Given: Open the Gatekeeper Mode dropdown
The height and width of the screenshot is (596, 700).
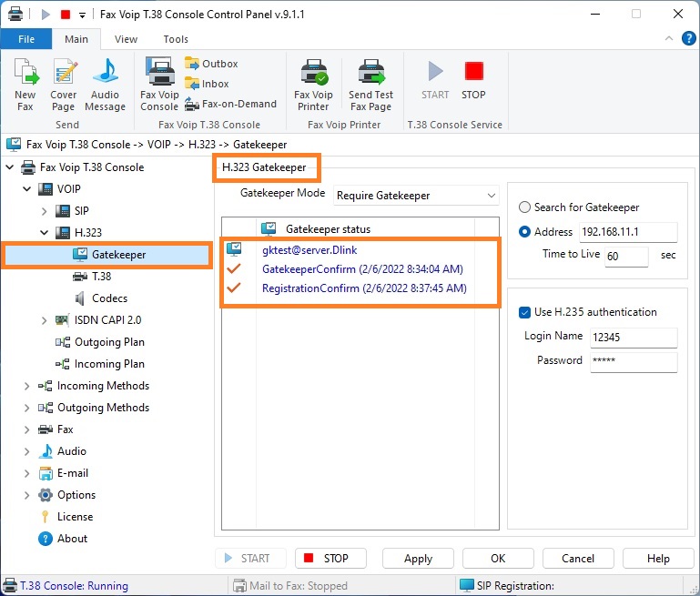Looking at the screenshot, I should point(416,196).
